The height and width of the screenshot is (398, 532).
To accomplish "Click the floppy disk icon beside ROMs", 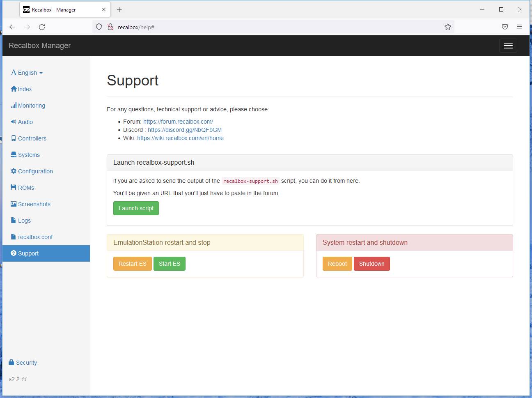I will [x=14, y=187].
